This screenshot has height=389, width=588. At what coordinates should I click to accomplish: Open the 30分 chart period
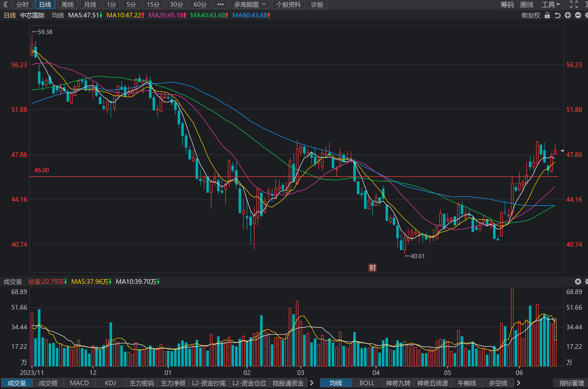pos(177,4)
